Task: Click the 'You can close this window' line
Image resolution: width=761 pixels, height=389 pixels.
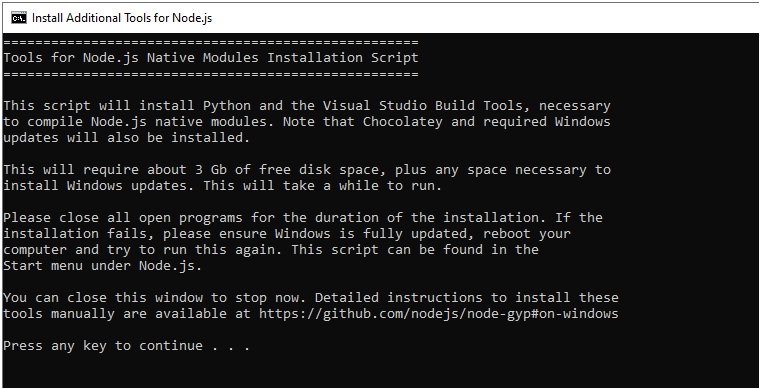Action: point(311,298)
